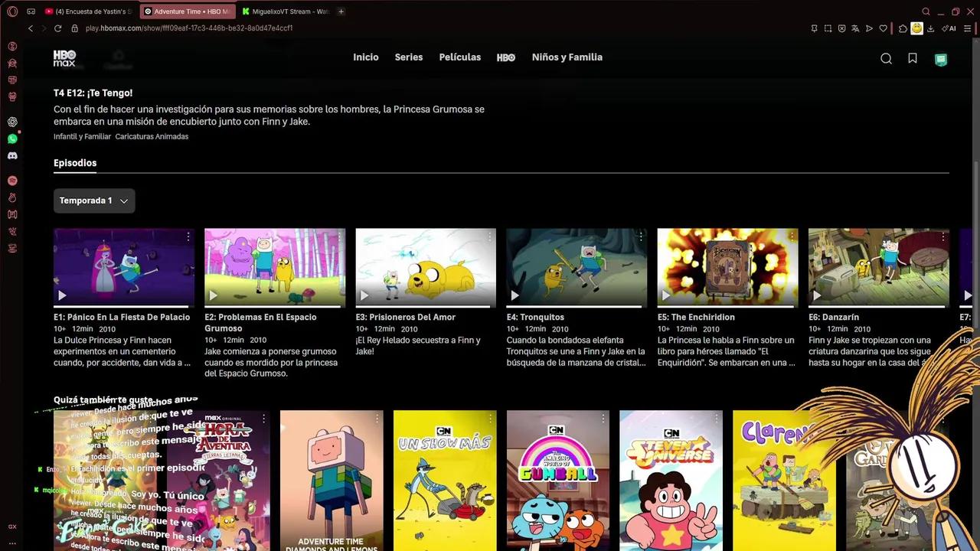Select the Episodios tab
The width and height of the screenshot is (980, 551).
(x=75, y=163)
